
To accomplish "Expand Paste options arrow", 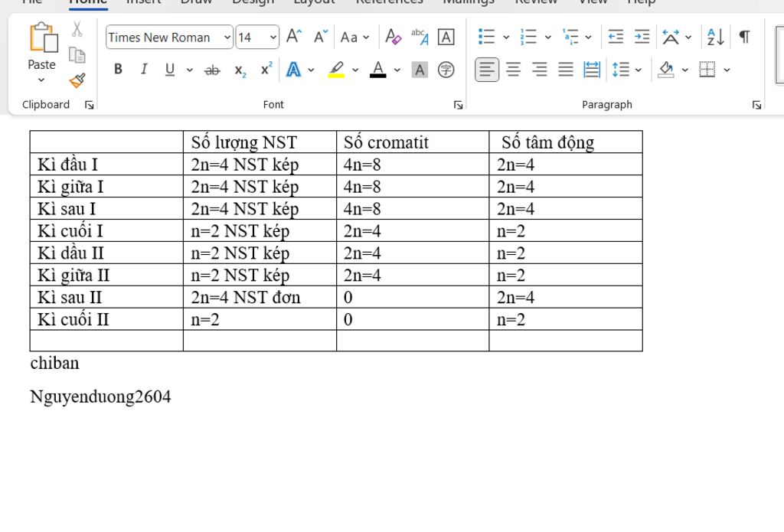I will point(41,80).
